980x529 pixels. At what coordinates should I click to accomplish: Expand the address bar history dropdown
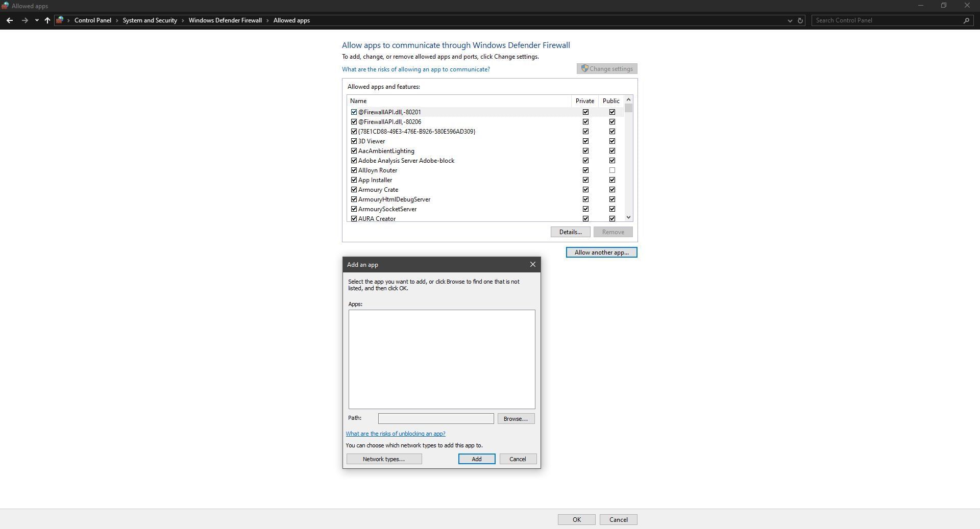click(790, 20)
